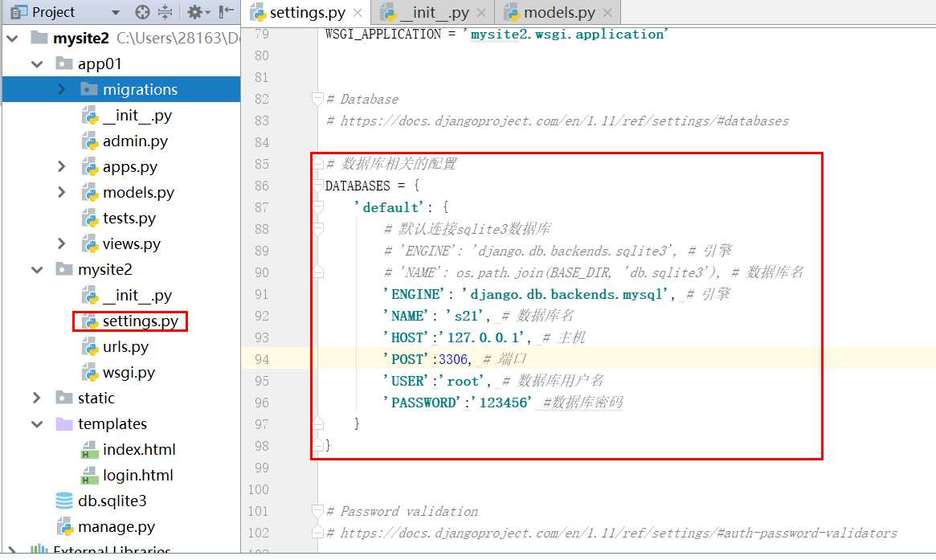Screen dimensions: 936x560
Task: Click the scroll from source target icon
Action: 142,12
